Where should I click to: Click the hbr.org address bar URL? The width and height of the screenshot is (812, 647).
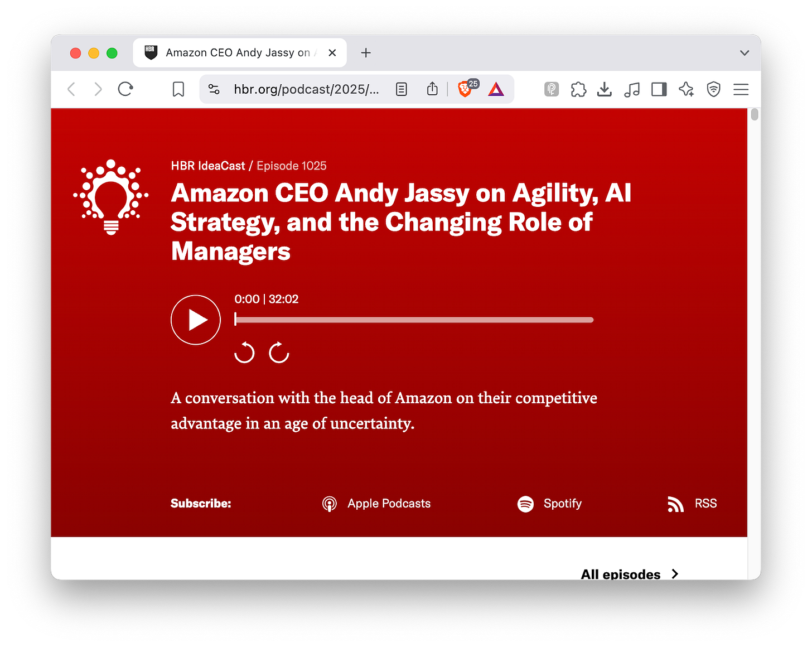pyautogui.click(x=306, y=89)
